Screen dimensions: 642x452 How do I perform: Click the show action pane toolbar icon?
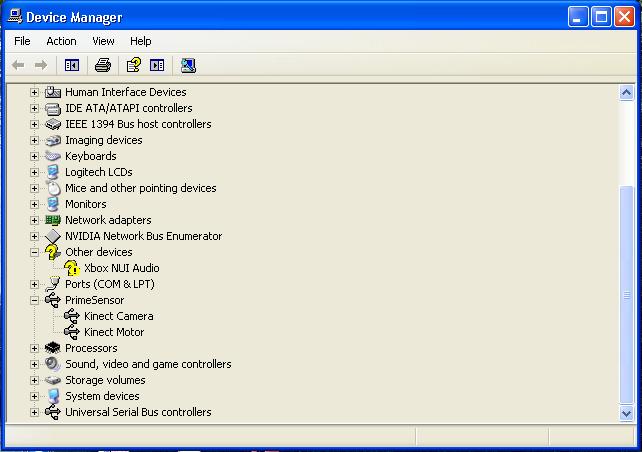click(x=157, y=65)
